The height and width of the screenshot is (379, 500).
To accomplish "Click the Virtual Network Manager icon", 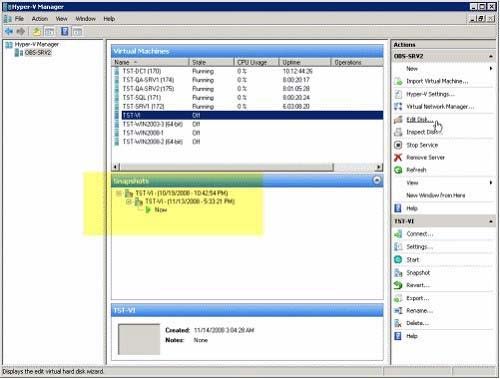I will pos(398,107).
